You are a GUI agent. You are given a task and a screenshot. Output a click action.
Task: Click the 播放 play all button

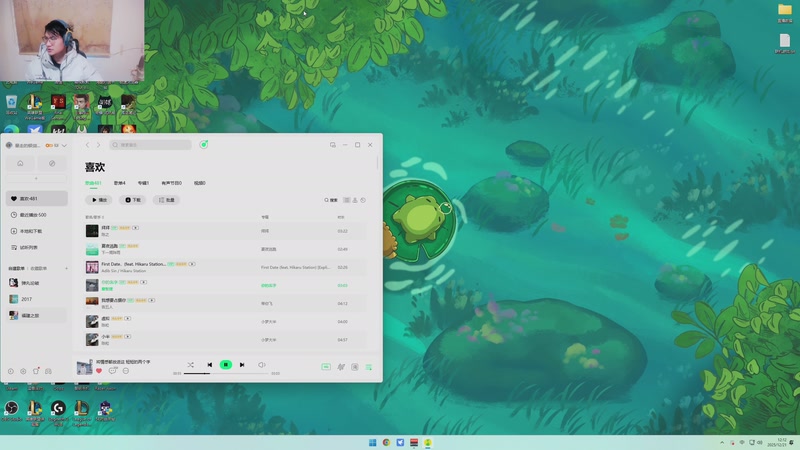click(99, 200)
